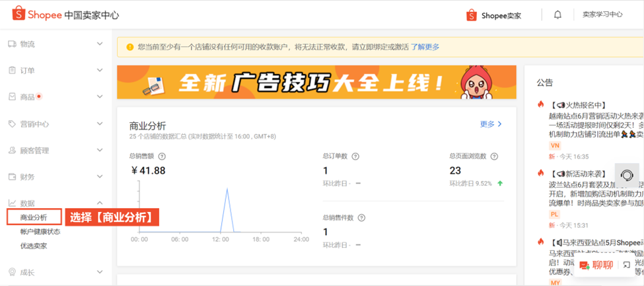644x286 pixels.
Task: Open 优选卖家 submenu item
Action: [x=34, y=246]
